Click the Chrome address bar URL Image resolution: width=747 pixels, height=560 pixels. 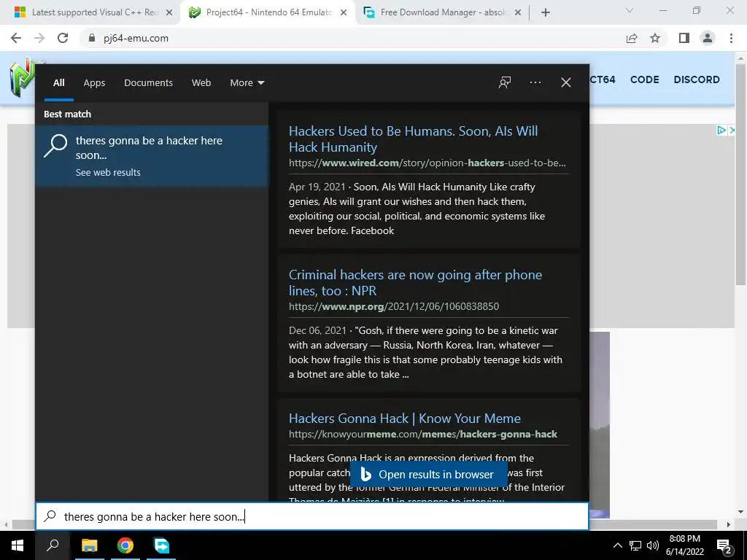pos(136,38)
